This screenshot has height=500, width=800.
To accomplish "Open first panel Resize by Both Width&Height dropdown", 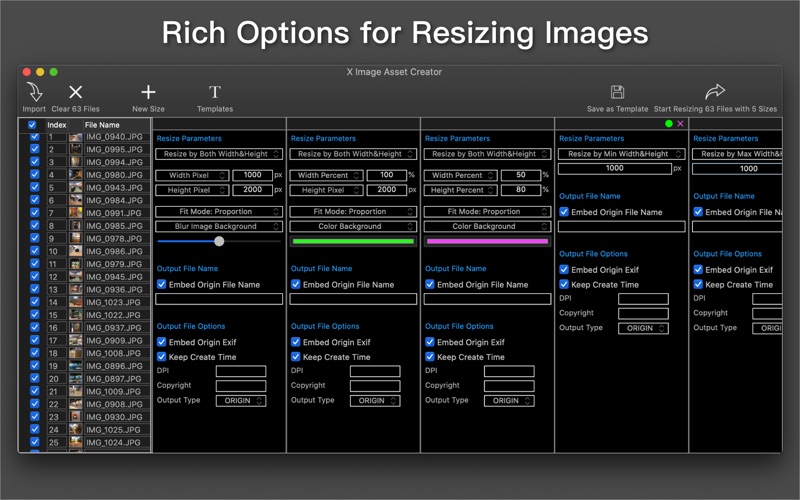I will pyautogui.click(x=219, y=154).
